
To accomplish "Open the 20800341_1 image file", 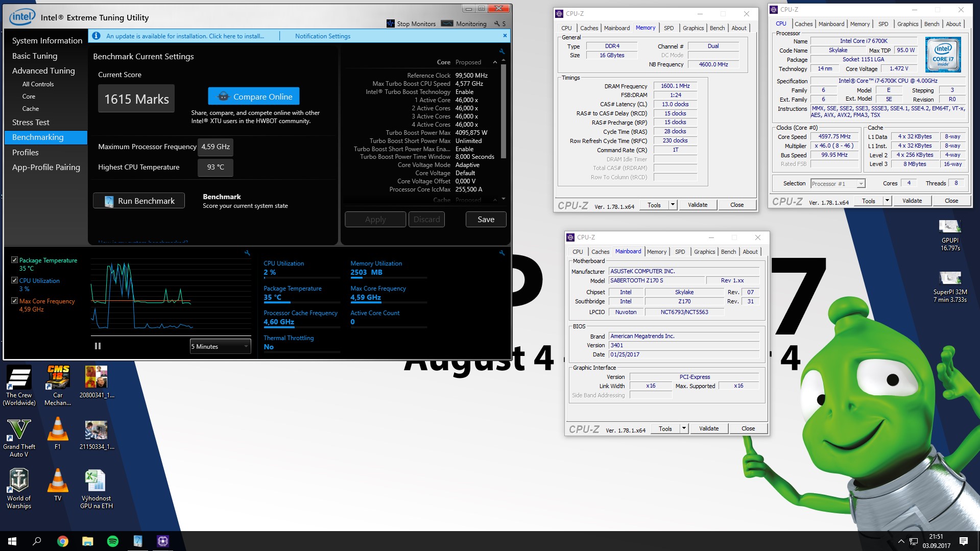I will click(x=96, y=382).
